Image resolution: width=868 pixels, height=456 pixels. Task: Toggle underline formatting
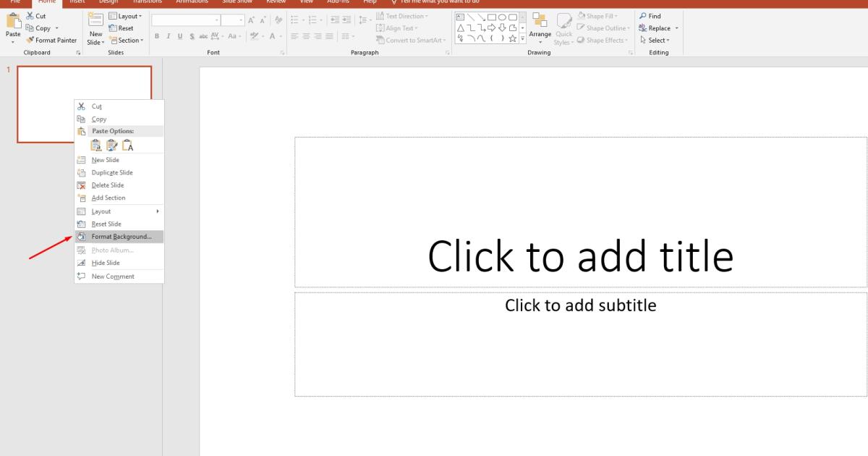coord(180,36)
